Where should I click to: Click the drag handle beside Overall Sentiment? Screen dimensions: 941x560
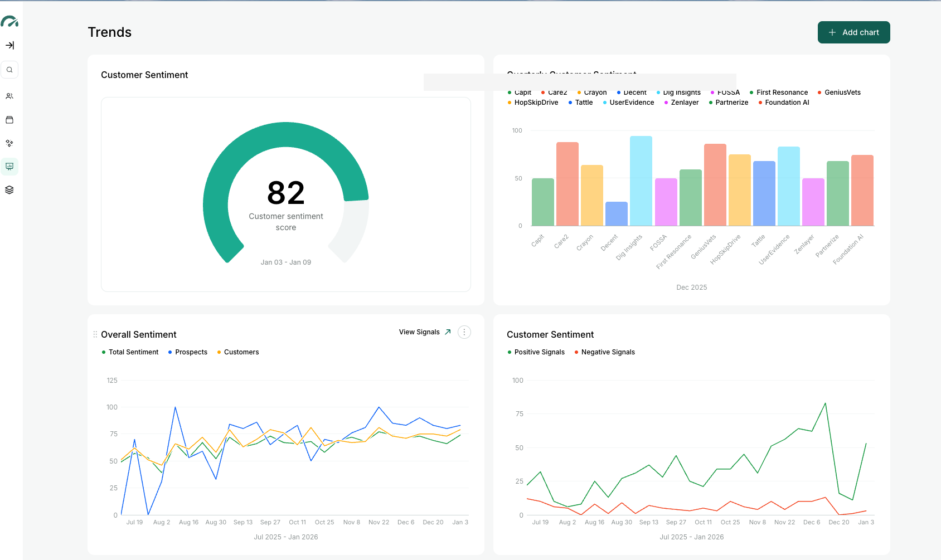click(x=95, y=334)
